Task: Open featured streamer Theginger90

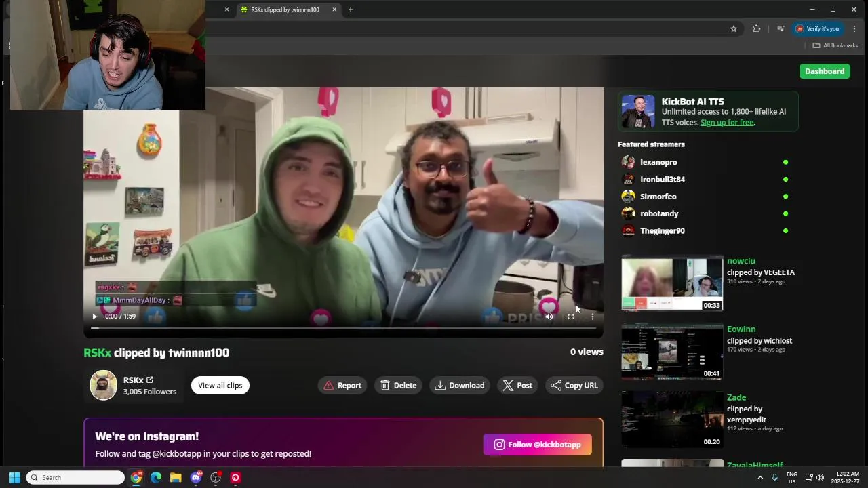Action: (x=663, y=230)
